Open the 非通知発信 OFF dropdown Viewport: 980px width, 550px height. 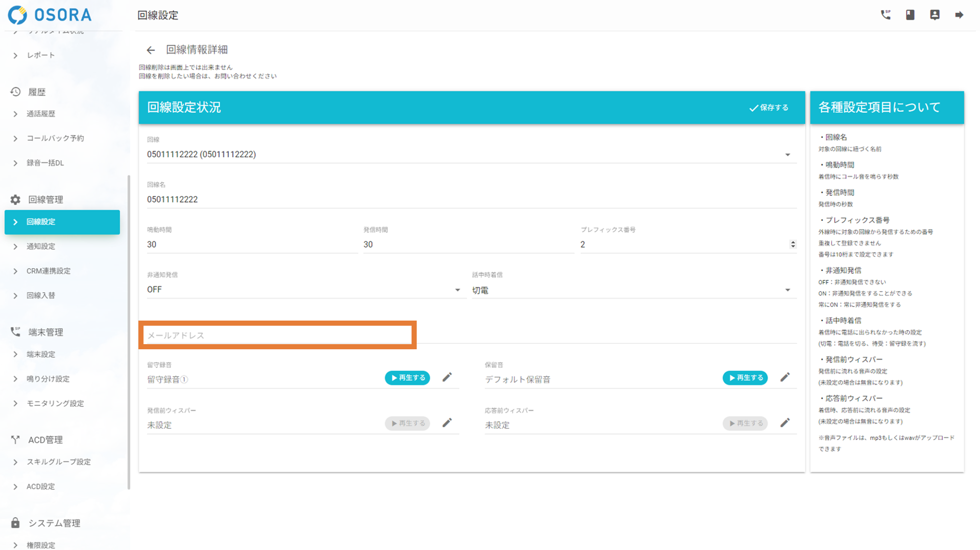coord(457,290)
